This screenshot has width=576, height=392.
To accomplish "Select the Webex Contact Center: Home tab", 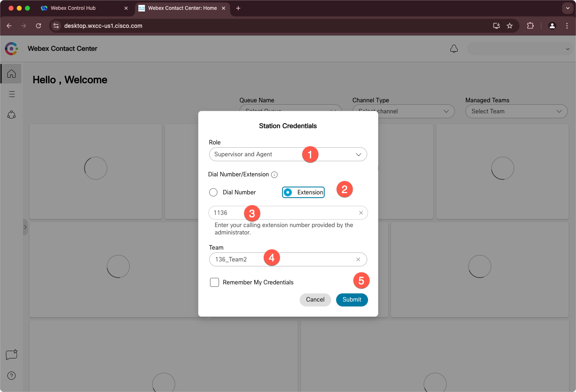I will tap(182, 8).
